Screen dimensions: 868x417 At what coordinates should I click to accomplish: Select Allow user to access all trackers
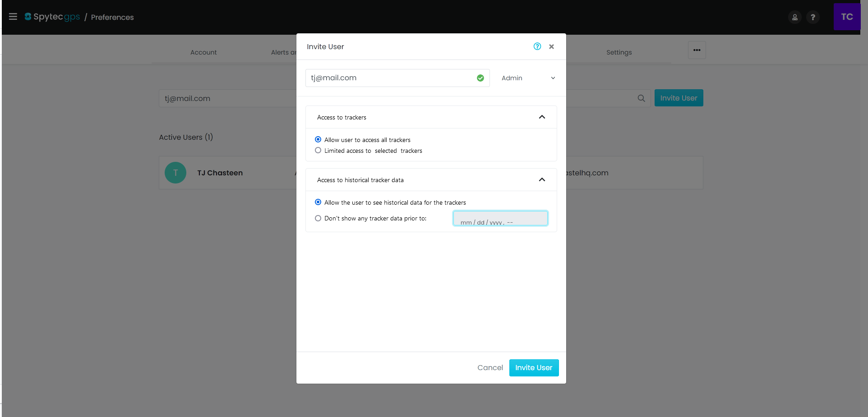pos(318,140)
